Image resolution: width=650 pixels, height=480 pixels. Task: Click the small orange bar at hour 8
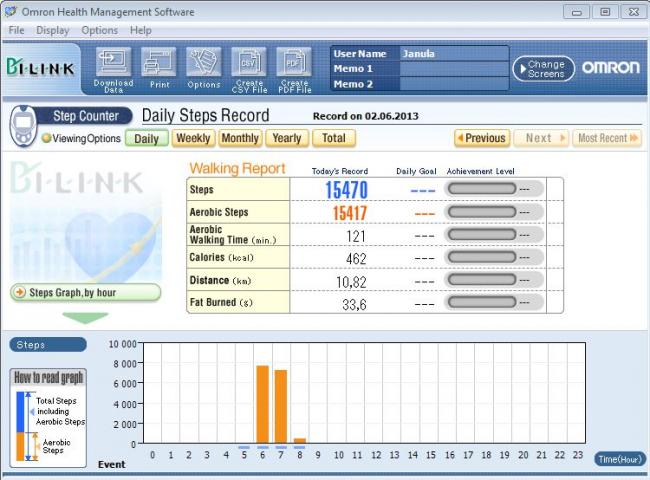tap(300, 441)
